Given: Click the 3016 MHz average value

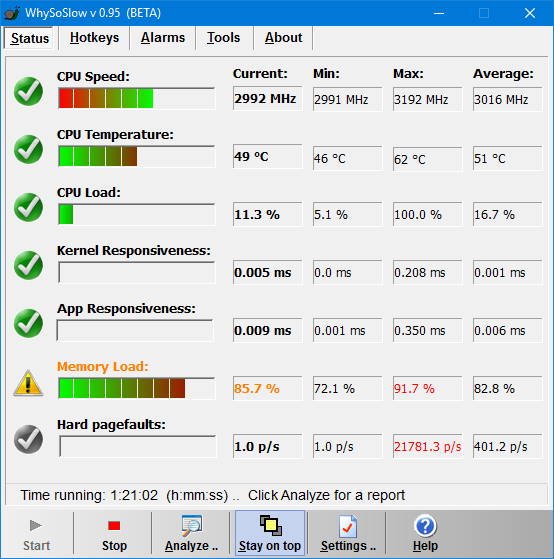Looking at the screenshot, I should pyautogui.click(x=508, y=99).
